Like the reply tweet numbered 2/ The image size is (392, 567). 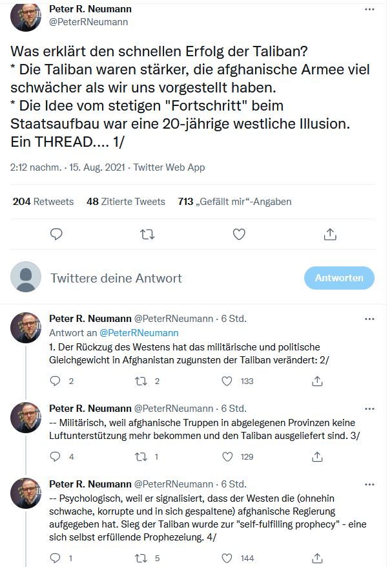227,381
